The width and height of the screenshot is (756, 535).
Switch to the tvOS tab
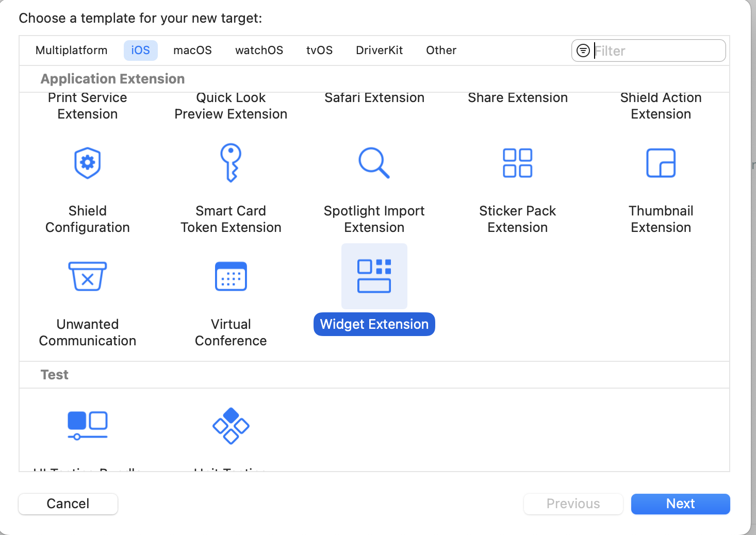coord(319,50)
